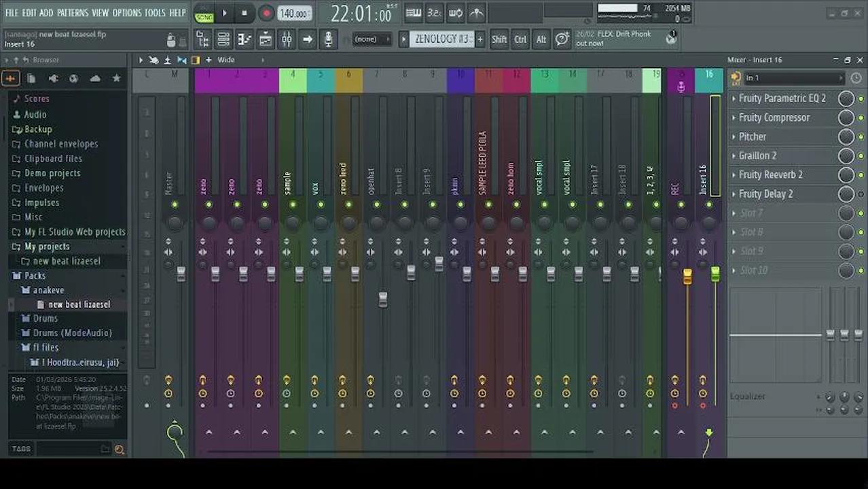Click the TAGS button in browser
This screenshot has width=868, height=489.
[21, 449]
